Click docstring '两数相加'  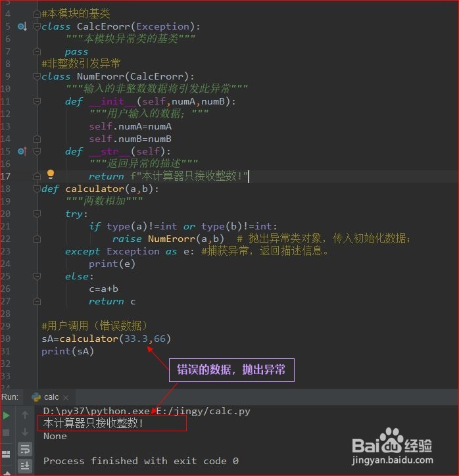click(x=104, y=201)
